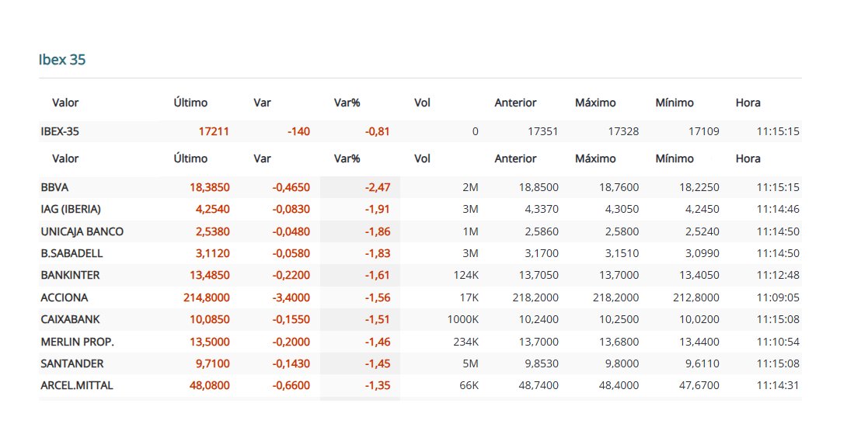Open the B.SABADELL stock link
The image size is (868, 445).
(x=71, y=253)
